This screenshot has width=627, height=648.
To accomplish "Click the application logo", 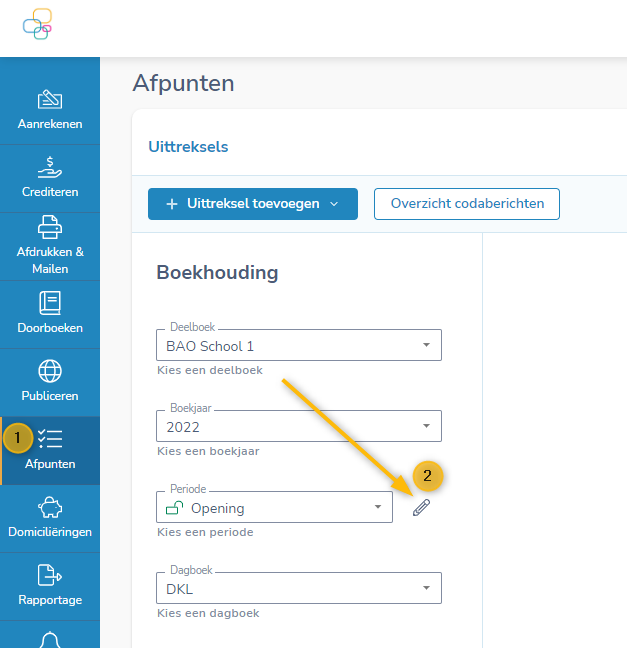I will [x=37, y=24].
